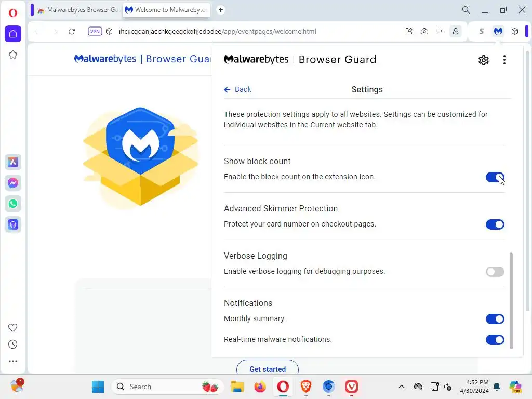Click the site info cube icon

pos(109,31)
